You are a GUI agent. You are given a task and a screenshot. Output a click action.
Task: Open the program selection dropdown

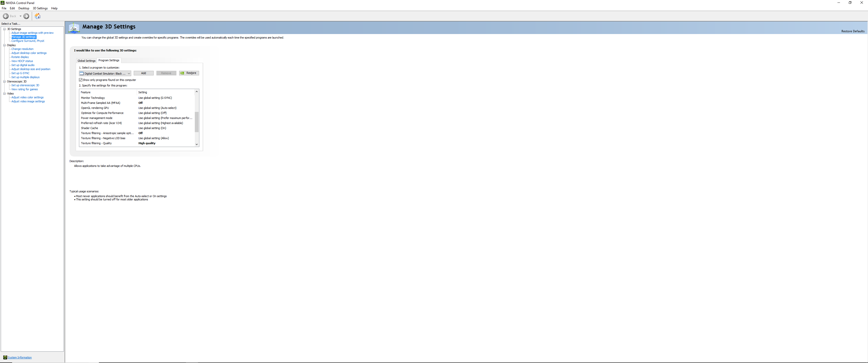105,73
